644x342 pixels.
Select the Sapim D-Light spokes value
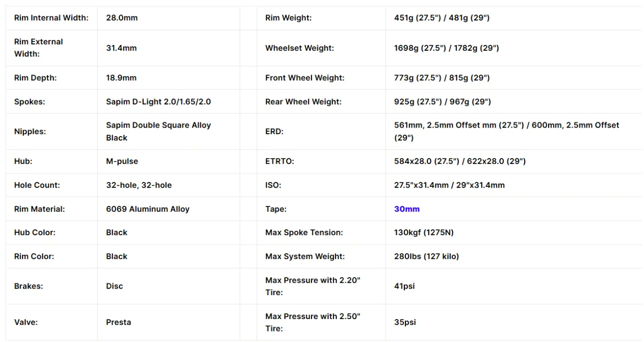pos(158,102)
